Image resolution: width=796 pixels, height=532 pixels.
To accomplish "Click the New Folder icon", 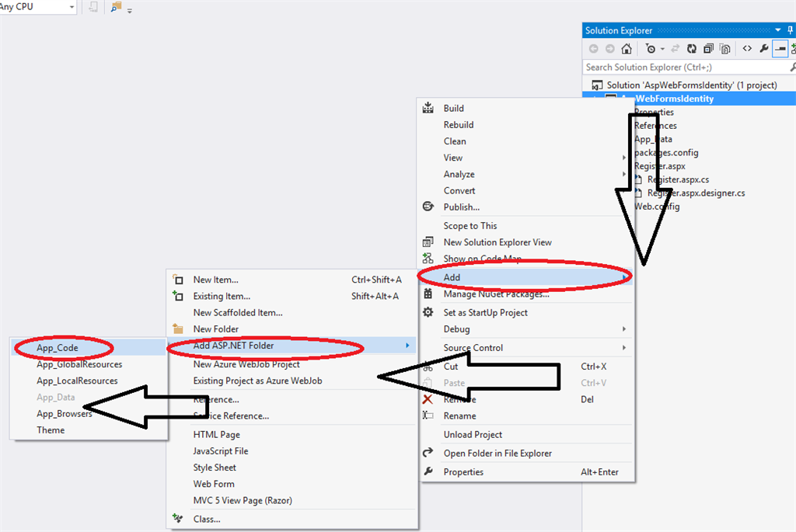I will (178, 329).
